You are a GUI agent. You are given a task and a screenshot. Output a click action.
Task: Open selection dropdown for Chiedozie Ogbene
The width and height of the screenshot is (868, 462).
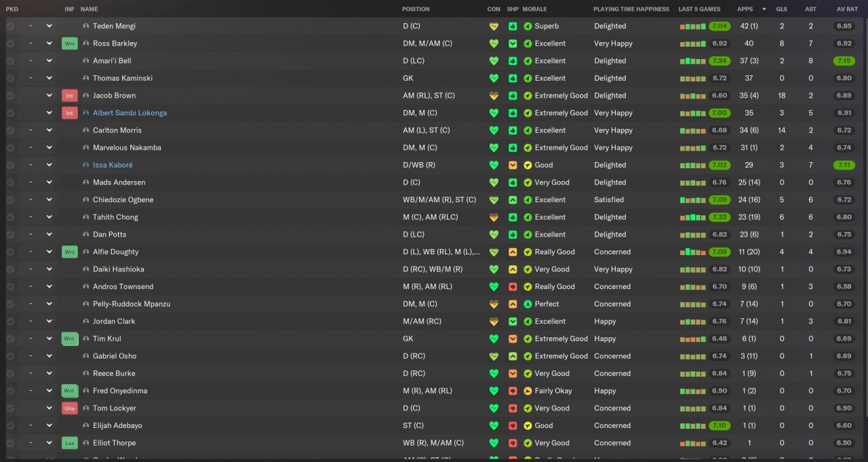[x=49, y=199]
